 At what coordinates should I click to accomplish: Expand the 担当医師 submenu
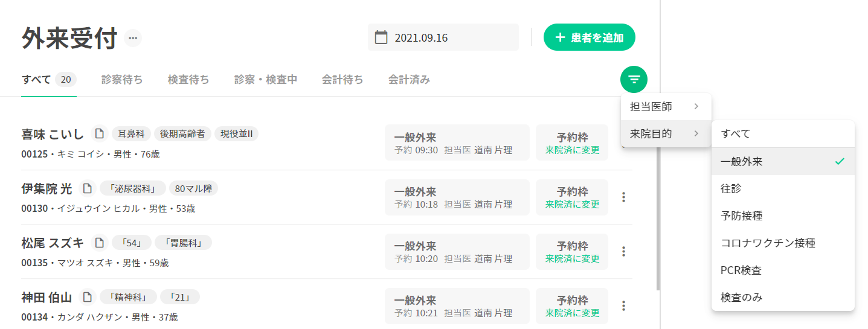(x=666, y=107)
